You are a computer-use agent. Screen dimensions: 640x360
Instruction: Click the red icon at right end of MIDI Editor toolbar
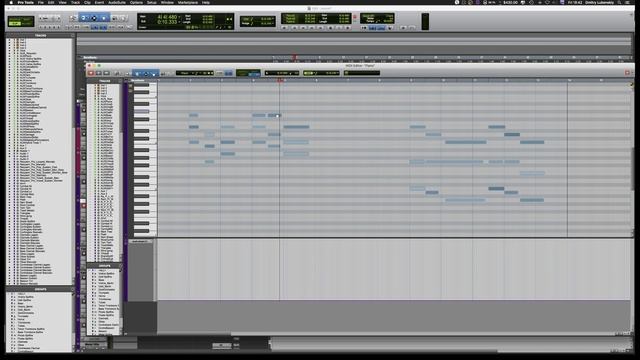(627, 73)
